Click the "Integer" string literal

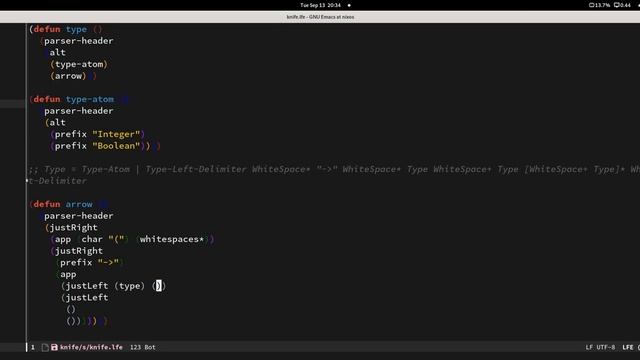click(x=116, y=134)
